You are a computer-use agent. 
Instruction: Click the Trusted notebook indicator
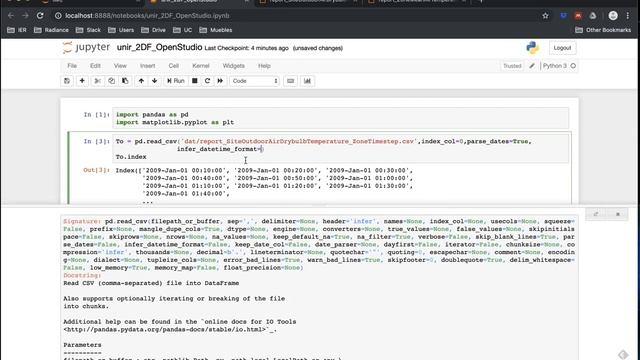[x=512, y=66]
